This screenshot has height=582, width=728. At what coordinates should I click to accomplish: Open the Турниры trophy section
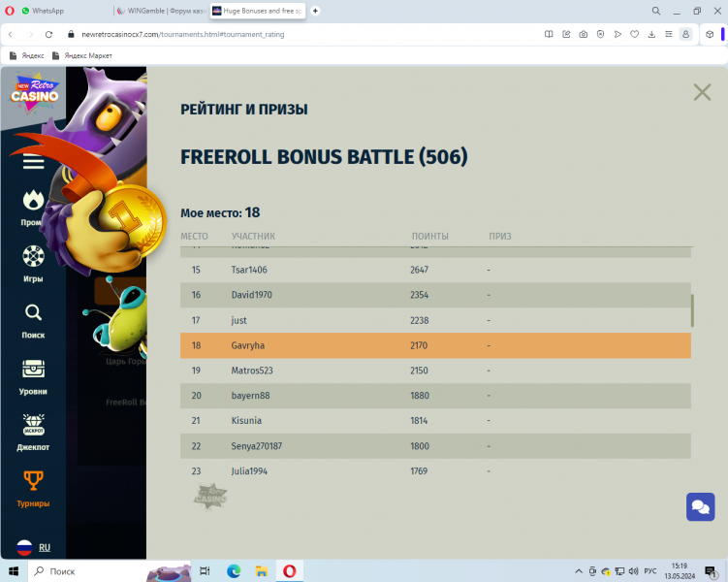point(33,488)
